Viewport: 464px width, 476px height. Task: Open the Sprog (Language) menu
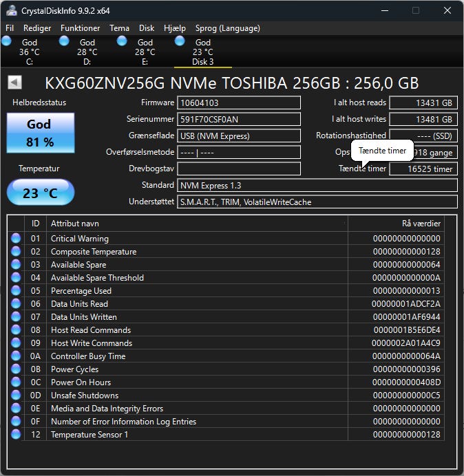coord(228,28)
